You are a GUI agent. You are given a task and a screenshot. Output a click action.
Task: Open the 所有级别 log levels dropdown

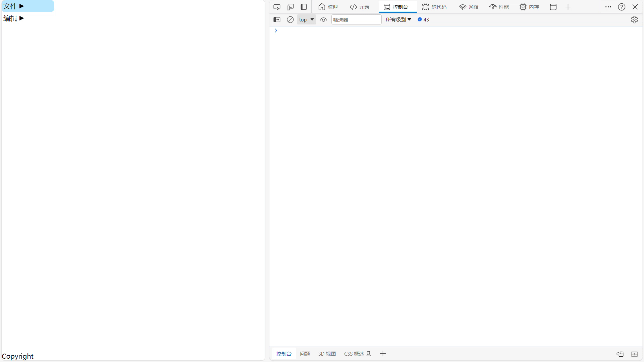[x=398, y=20]
